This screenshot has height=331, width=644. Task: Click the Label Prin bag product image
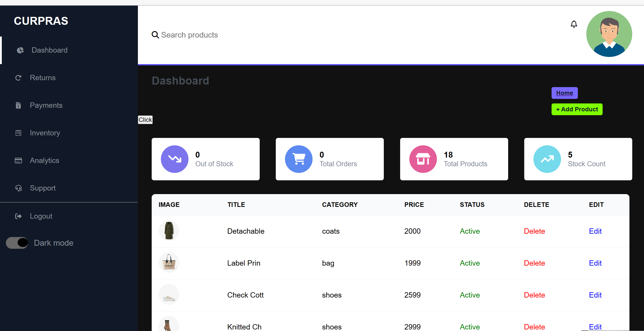[x=169, y=262]
